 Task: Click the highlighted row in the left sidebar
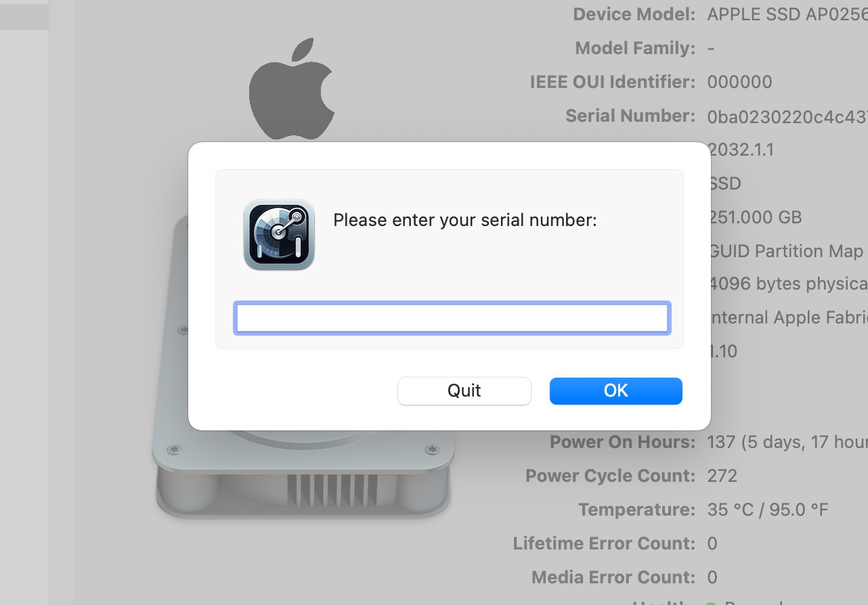(24, 15)
